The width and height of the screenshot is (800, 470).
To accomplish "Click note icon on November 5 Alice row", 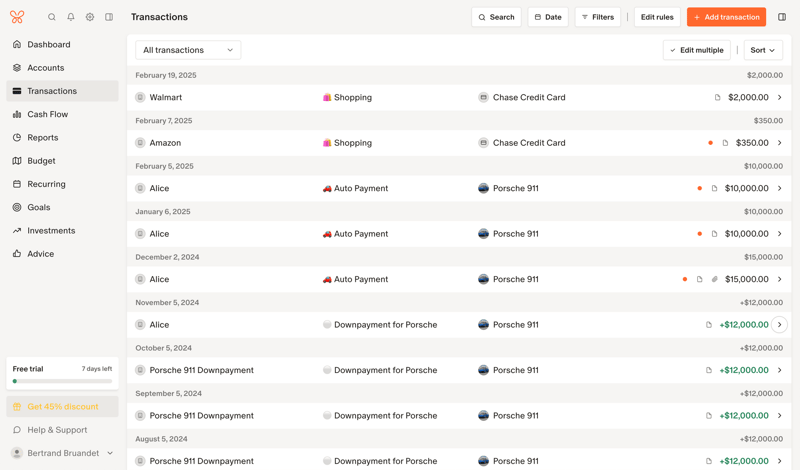I will (709, 325).
